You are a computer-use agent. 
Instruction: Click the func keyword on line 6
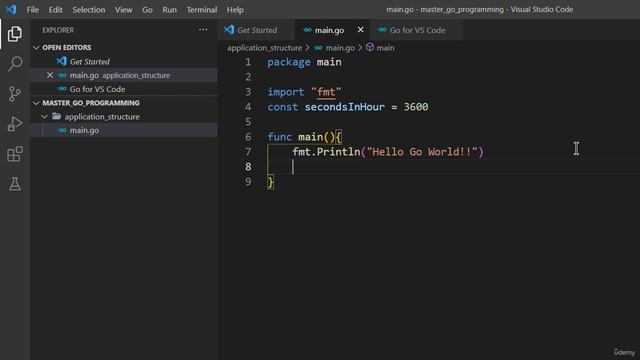coord(280,137)
